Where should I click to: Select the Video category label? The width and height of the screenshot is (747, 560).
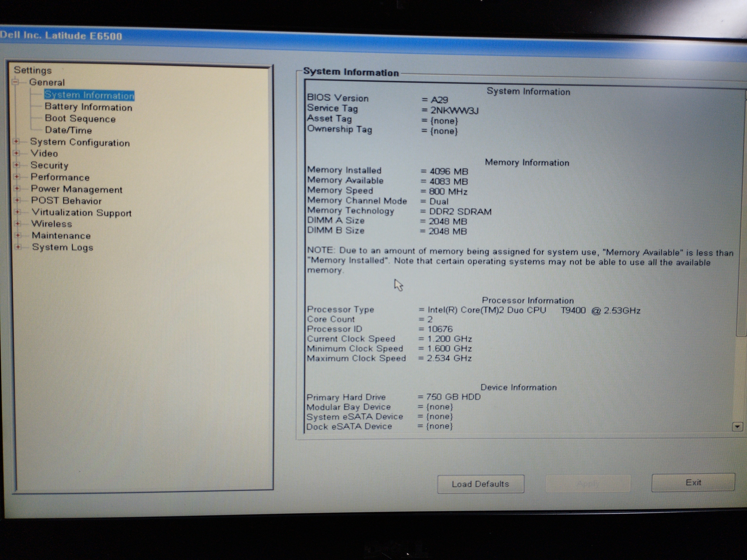tap(44, 154)
